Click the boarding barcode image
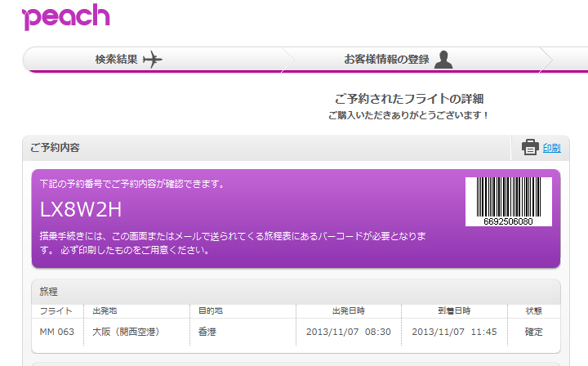Image resolution: width=588 pixels, height=366 pixels. (x=508, y=196)
